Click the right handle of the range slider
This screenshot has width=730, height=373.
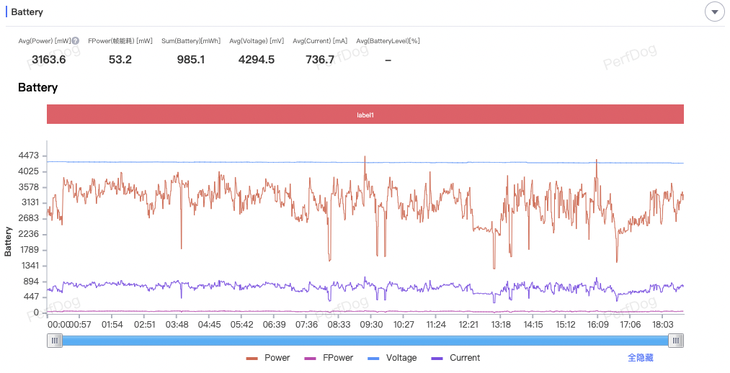click(x=676, y=340)
